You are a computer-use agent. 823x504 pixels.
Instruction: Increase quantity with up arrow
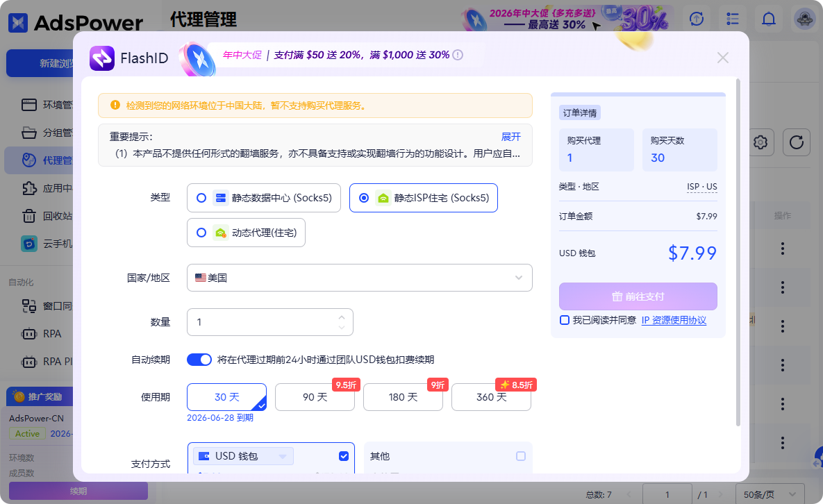click(x=342, y=317)
